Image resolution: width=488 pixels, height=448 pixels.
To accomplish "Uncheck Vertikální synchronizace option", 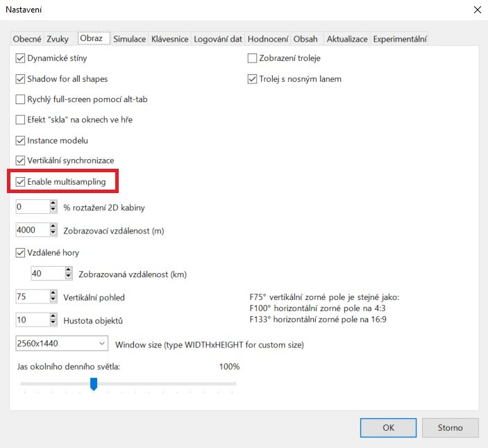I will click(x=20, y=161).
